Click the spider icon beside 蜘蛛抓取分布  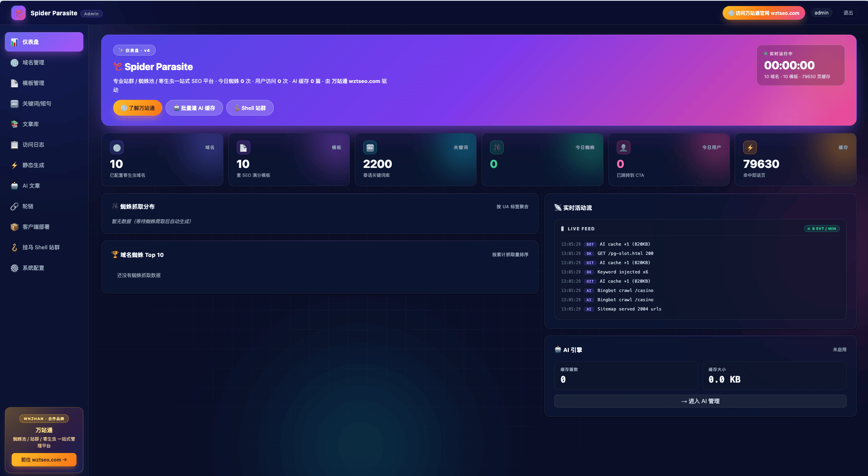coord(115,206)
